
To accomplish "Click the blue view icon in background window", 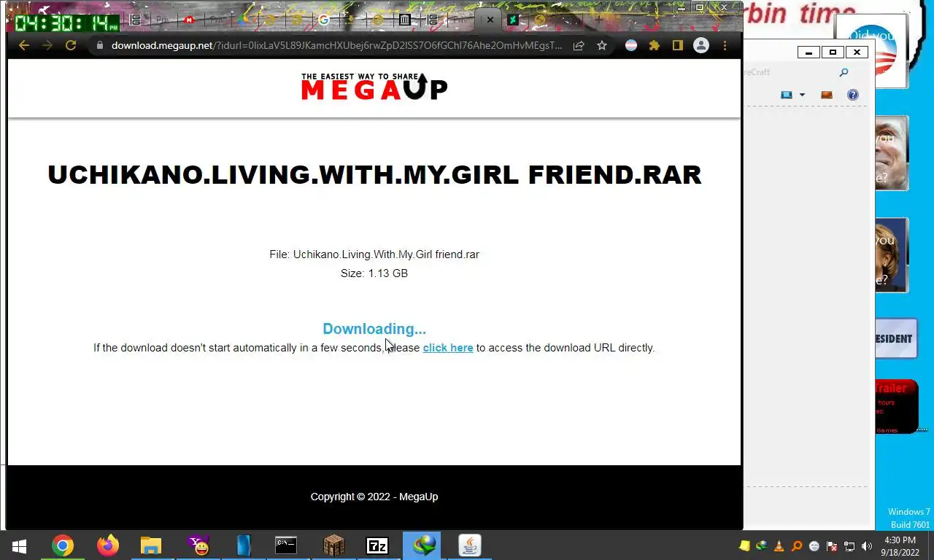I will coord(787,95).
